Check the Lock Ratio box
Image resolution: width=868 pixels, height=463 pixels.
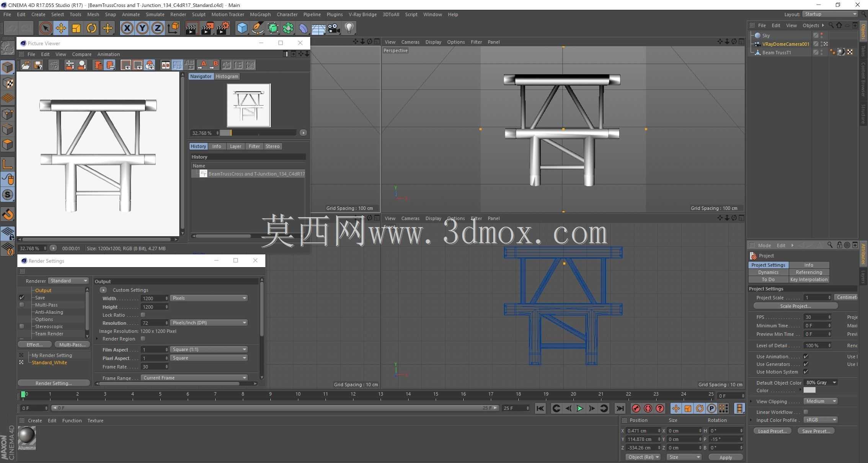coord(143,315)
